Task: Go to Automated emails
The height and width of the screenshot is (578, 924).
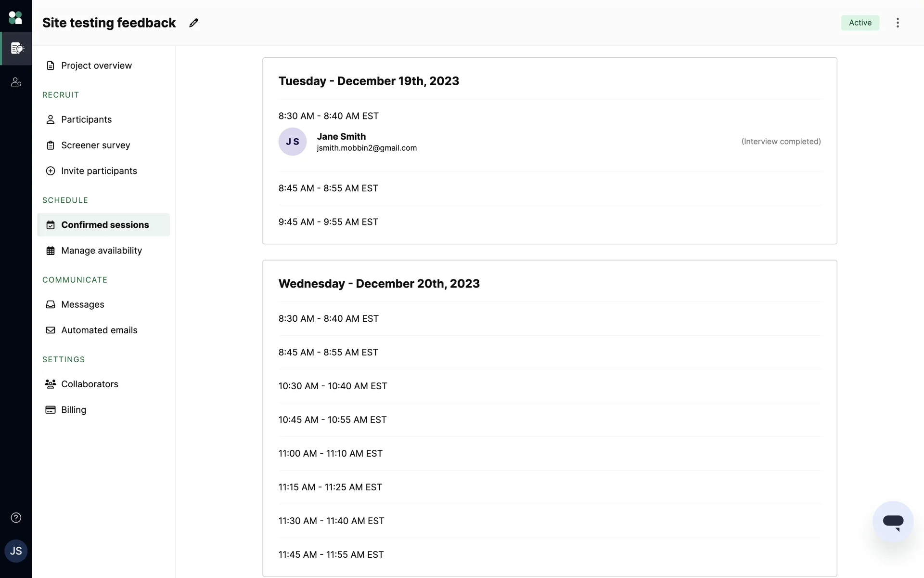Action: pos(99,330)
